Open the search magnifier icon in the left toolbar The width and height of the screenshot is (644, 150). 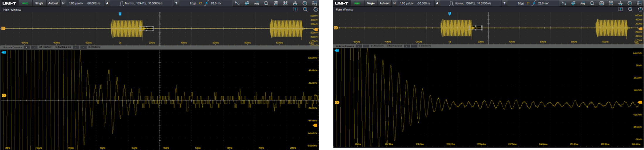coord(266,4)
